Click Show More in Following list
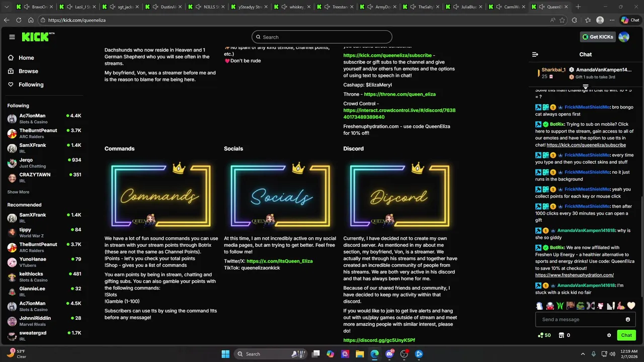Image resolution: width=644 pixels, height=362 pixels. [18, 192]
